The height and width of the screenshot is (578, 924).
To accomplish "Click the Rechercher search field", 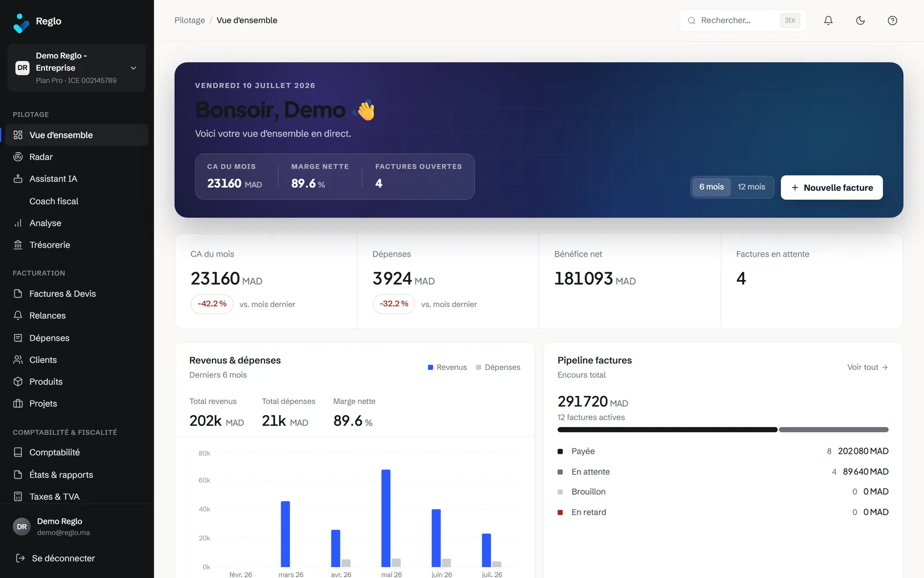I will 743,20.
